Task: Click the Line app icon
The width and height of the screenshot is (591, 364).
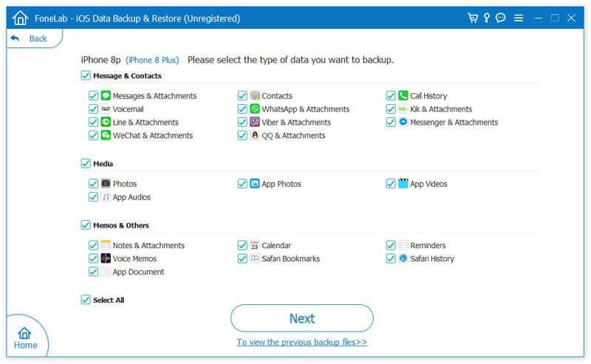Action: [x=106, y=122]
